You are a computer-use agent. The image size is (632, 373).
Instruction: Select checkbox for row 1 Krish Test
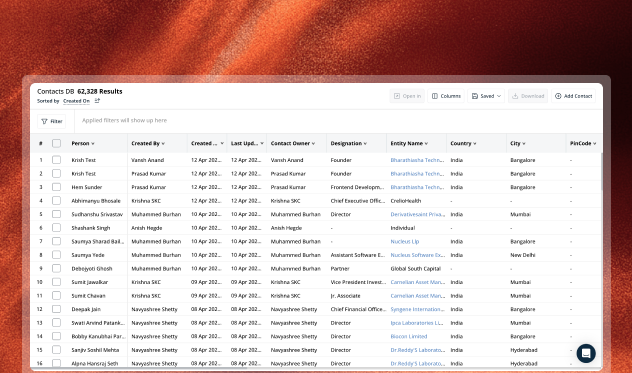56,160
